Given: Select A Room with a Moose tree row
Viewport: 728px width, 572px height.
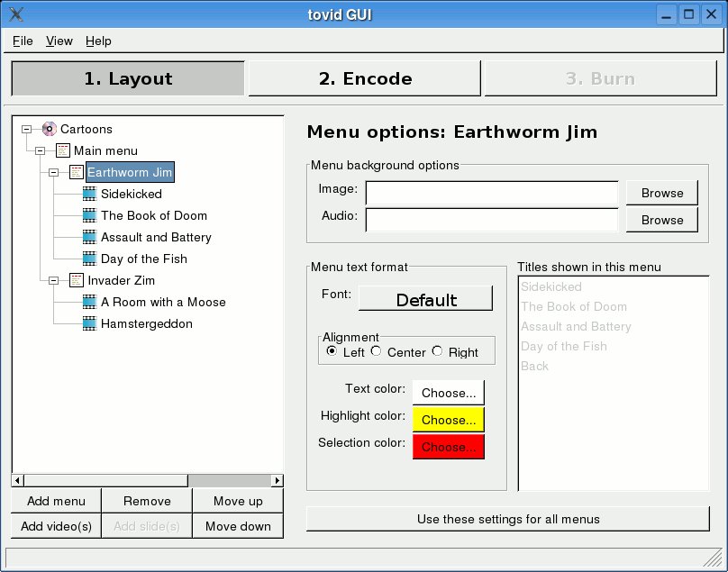Looking at the screenshot, I should (x=163, y=302).
